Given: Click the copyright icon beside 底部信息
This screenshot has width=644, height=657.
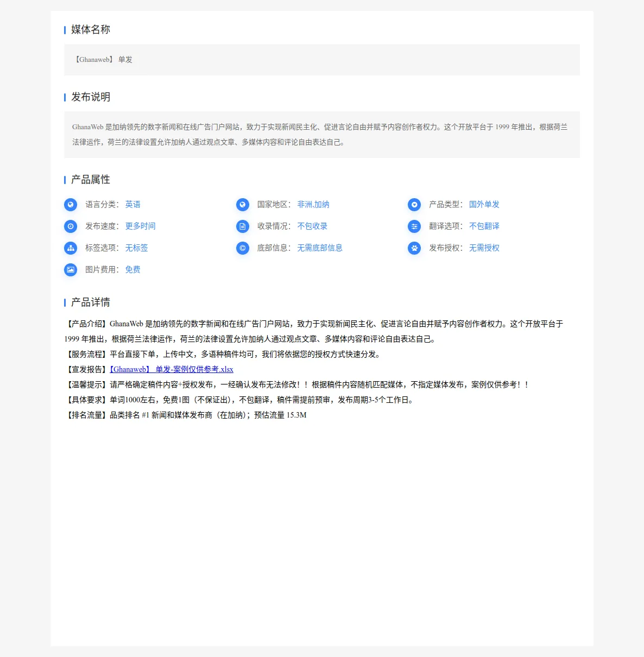Looking at the screenshot, I should coord(243,248).
